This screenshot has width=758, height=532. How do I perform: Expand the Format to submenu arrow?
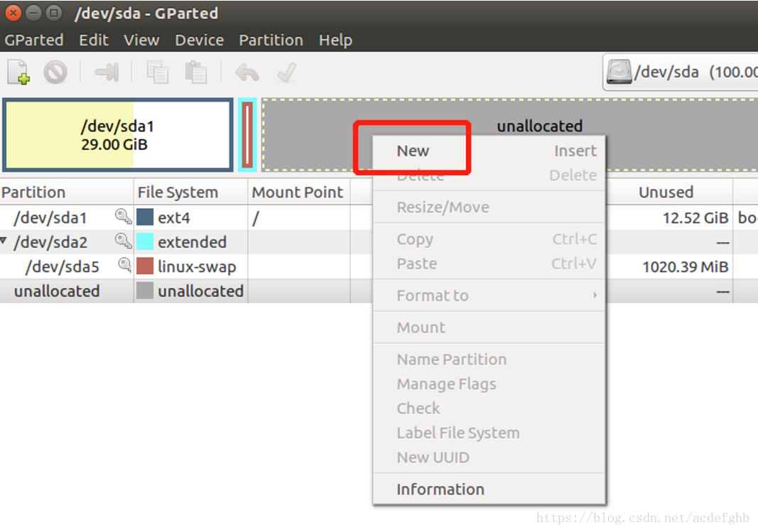pos(595,295)
